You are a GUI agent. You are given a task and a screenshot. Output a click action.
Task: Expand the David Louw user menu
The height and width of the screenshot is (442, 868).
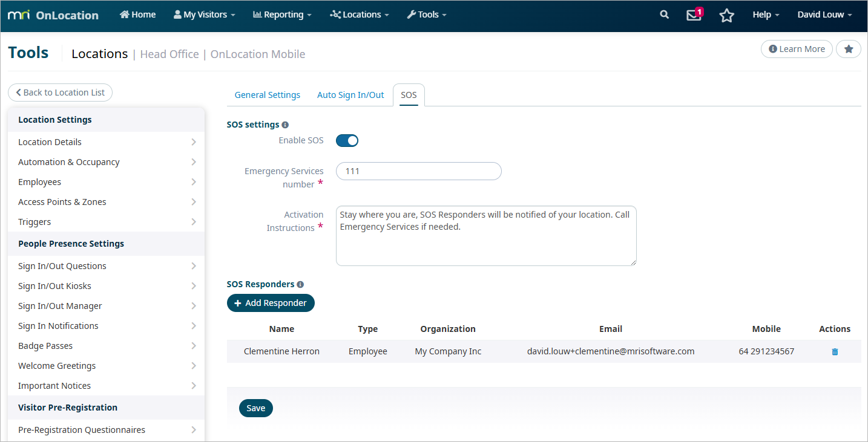[824, 15]
